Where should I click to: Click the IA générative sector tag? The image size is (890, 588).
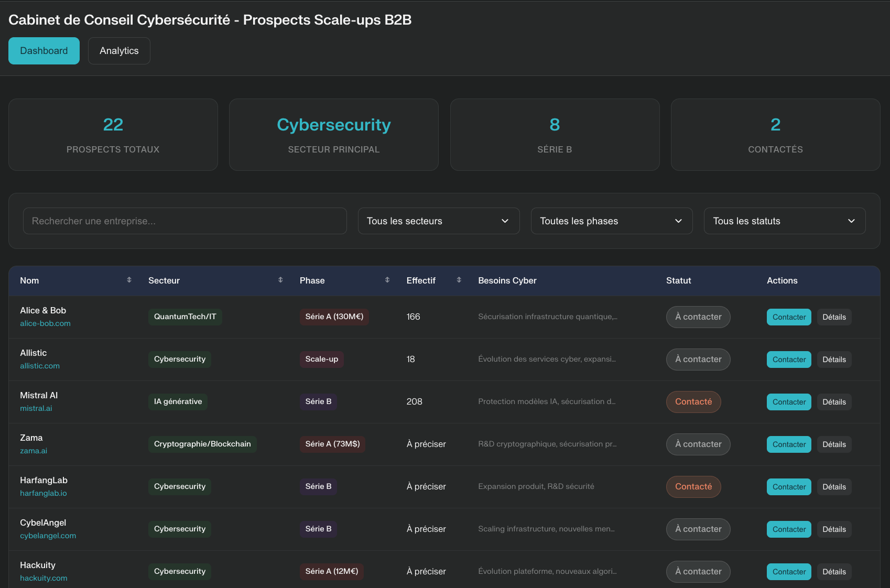click(178, 402)
